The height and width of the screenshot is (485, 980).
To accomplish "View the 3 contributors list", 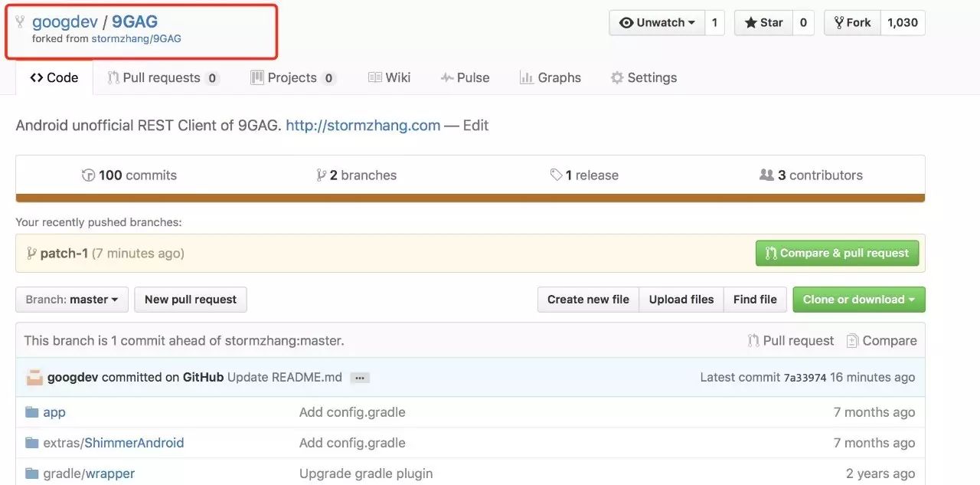I will [x=811, y=175].
